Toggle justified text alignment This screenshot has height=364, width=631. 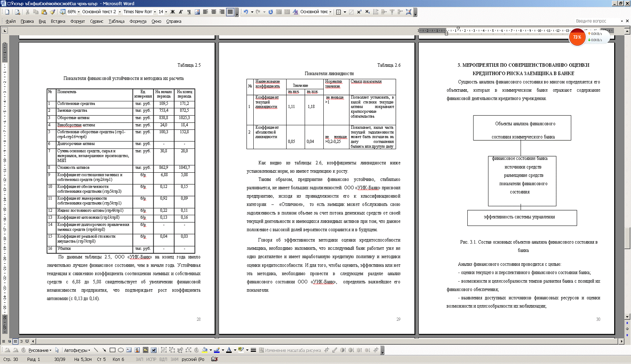coord(230,12)
